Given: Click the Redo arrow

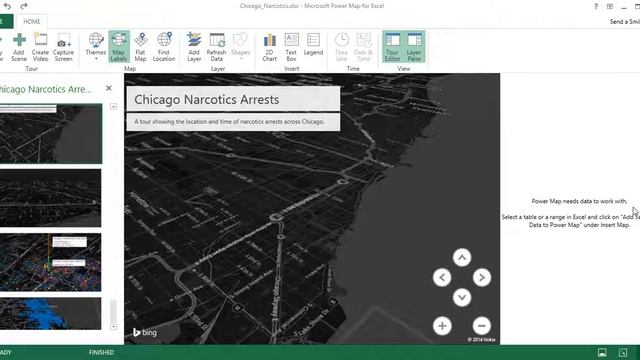Looking at the screenshot, I should tap(24, 6).
